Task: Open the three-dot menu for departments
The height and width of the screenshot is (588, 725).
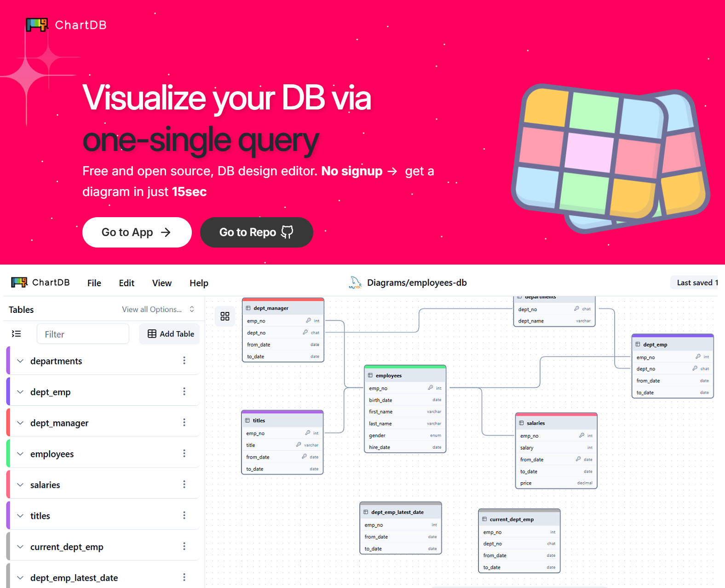Action: [184, 361]
